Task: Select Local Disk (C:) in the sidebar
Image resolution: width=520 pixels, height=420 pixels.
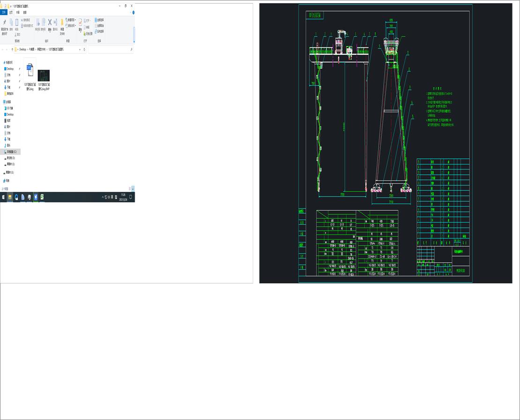Action: click(x=12, y=152)
